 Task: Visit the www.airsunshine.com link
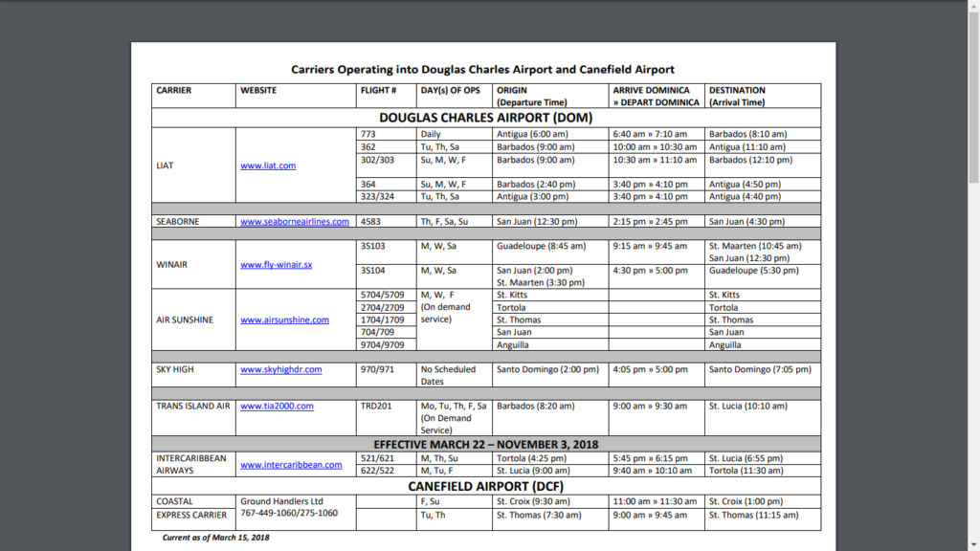click(x=285, y=320)
